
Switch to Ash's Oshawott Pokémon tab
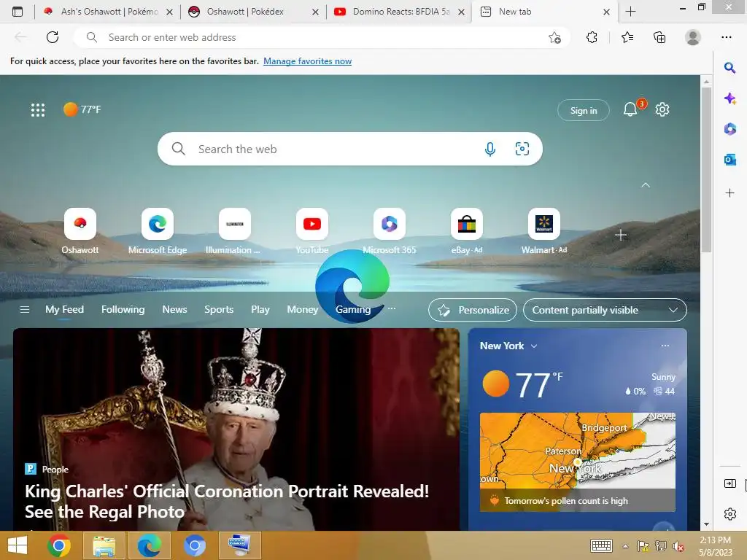point(107,12)
